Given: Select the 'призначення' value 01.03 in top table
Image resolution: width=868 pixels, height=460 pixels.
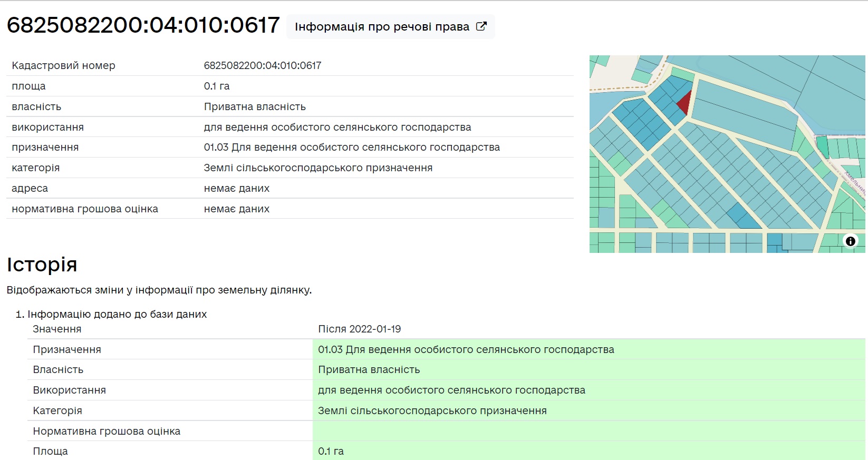Looking at the screenshot, I should [x=351, y=148].
